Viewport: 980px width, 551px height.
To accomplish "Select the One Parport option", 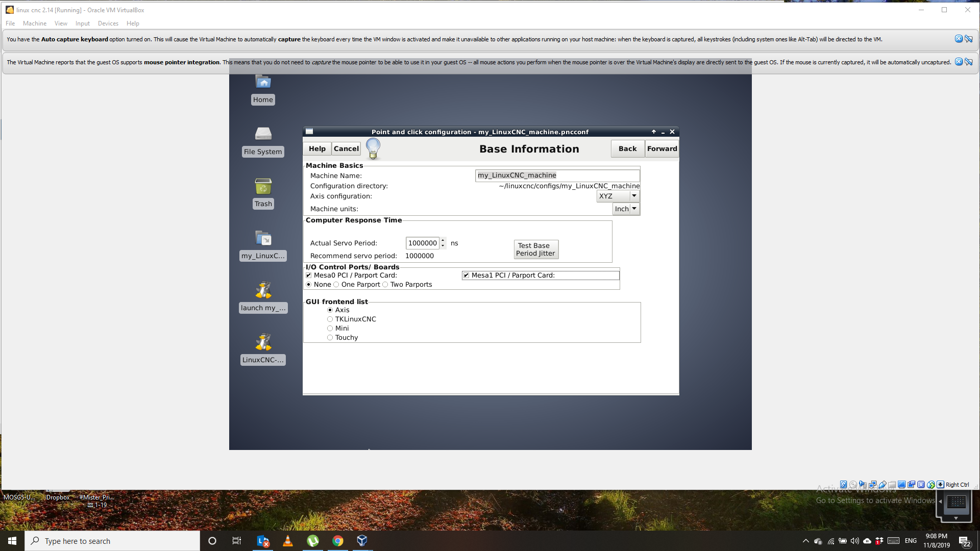I will 336,284.
